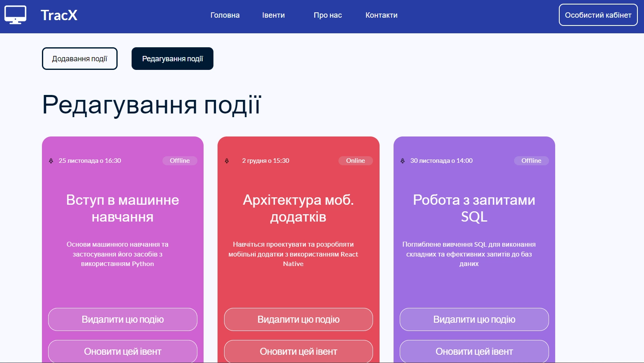The height and width of the screenshot is (363, 644).
Task: Open the Контакти page
Action: tap(381, 15)
